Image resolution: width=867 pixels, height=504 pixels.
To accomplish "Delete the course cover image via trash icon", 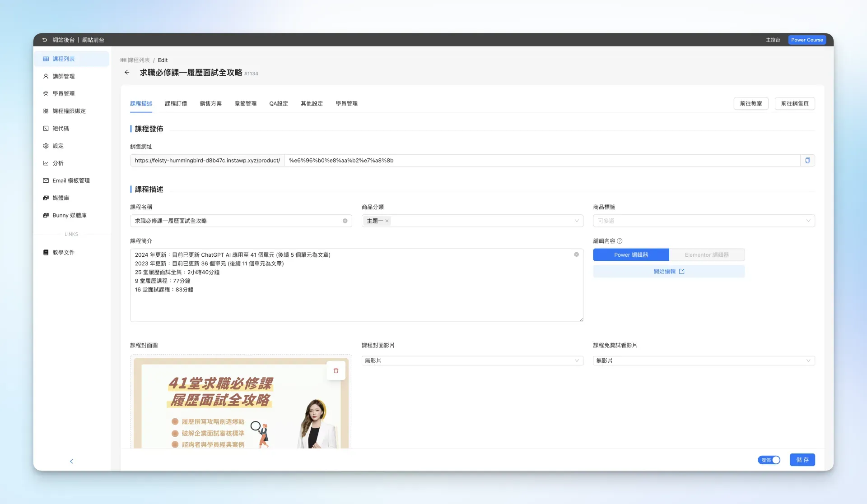I will coord(336,371).
